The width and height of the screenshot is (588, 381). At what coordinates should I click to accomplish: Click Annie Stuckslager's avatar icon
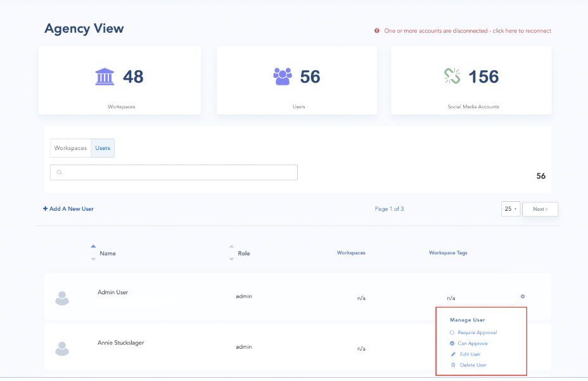click(x=61, y=348)
